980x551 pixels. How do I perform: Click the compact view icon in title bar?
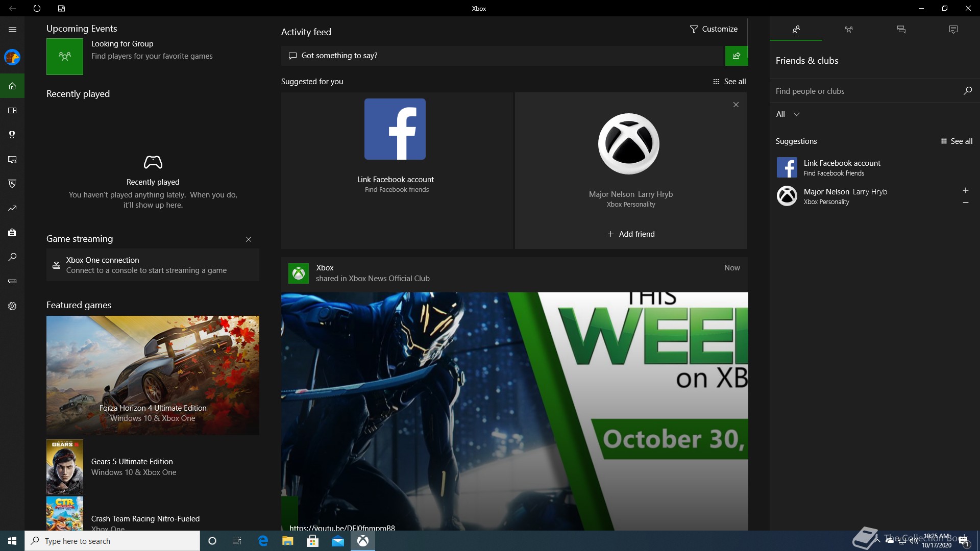pyautogui.click(x=61, y=8)
